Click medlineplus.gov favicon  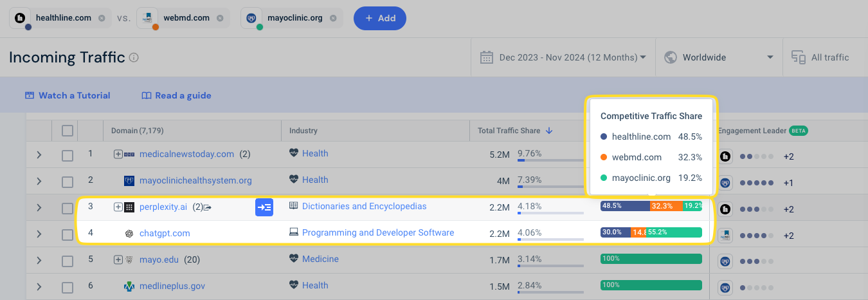(x=129, y=286)
